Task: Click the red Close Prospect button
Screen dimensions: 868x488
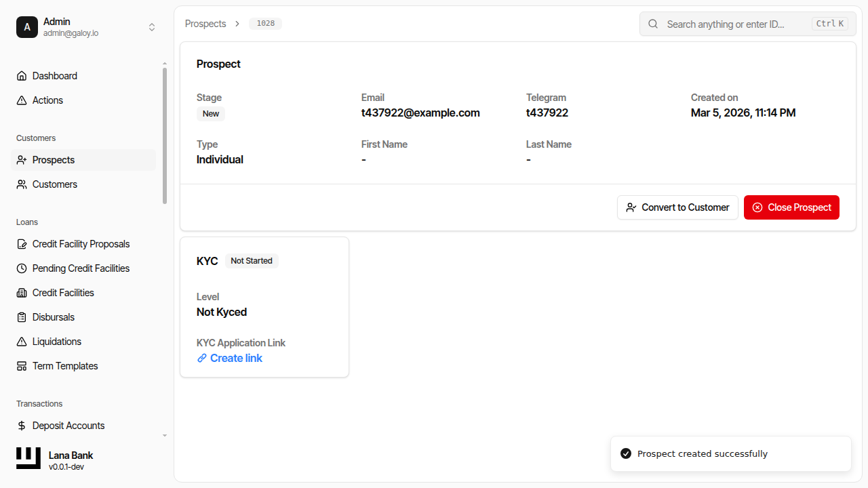Action: tap(791, 207)
